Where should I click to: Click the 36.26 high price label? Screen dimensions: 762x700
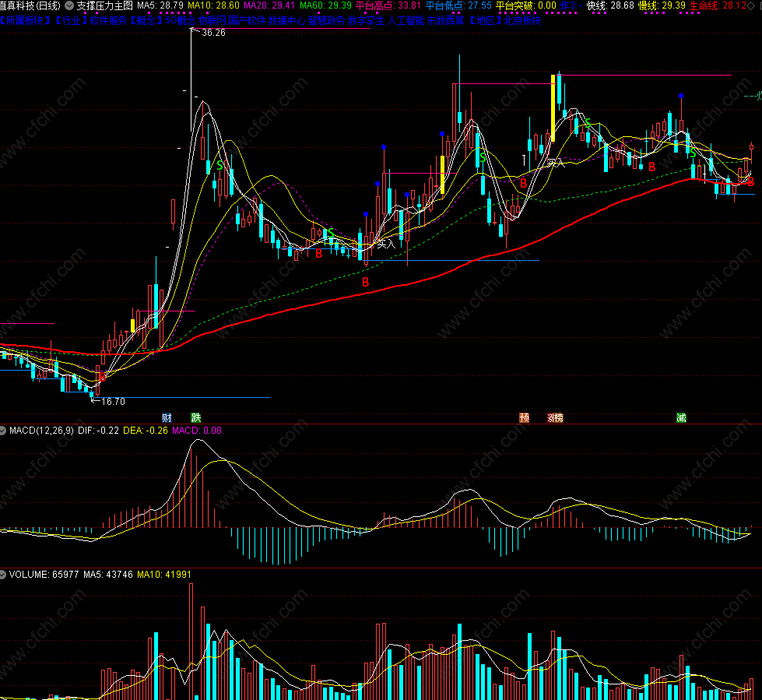(x=214, y=33)
